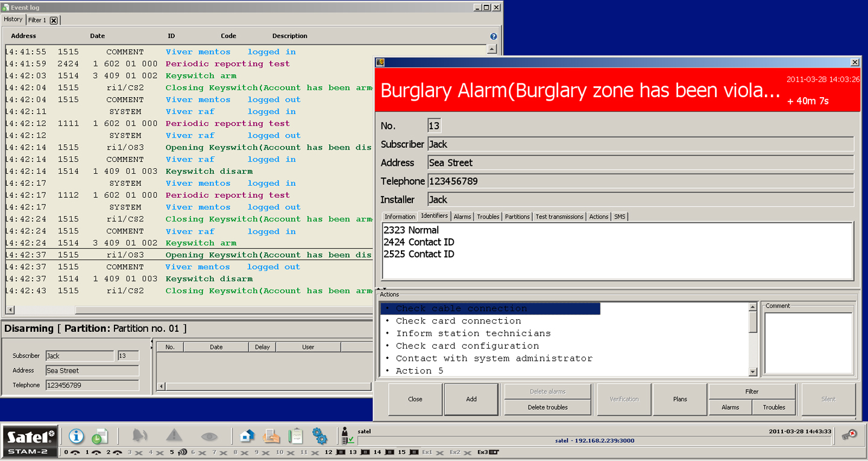Click the Plans button
Image resolution: width=868 pixels, height=461 pixels.
click(680, 399)
